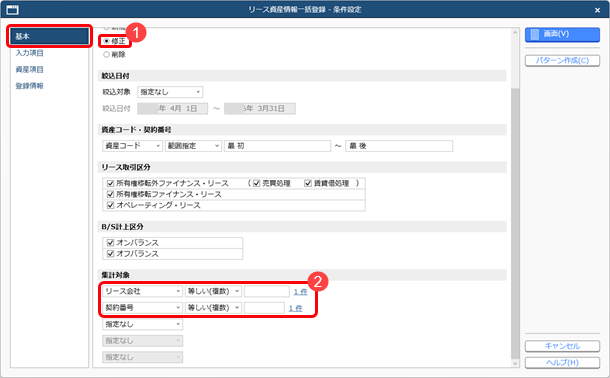
Task: Open the 等しい(複数) dropdown beside 契約番号
Action: pos(214,308)
